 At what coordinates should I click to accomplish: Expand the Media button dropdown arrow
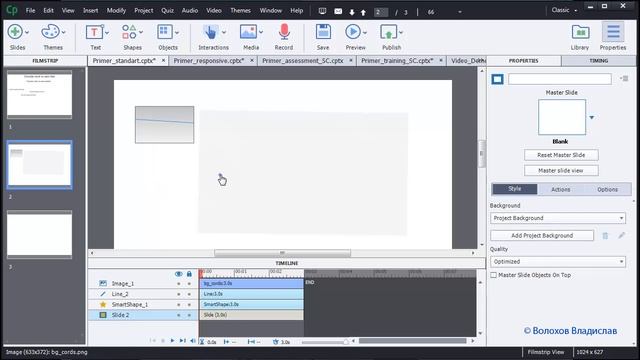[x=261, y=32]
